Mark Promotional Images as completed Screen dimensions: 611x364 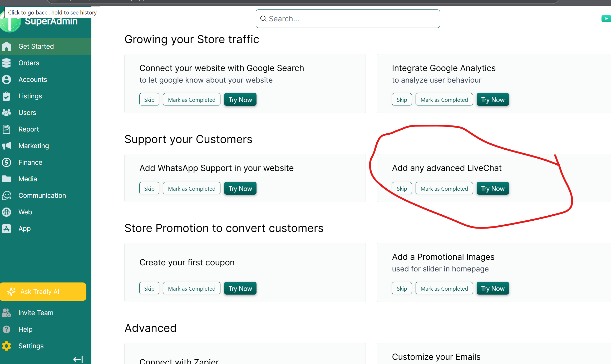tap(444, 289)
